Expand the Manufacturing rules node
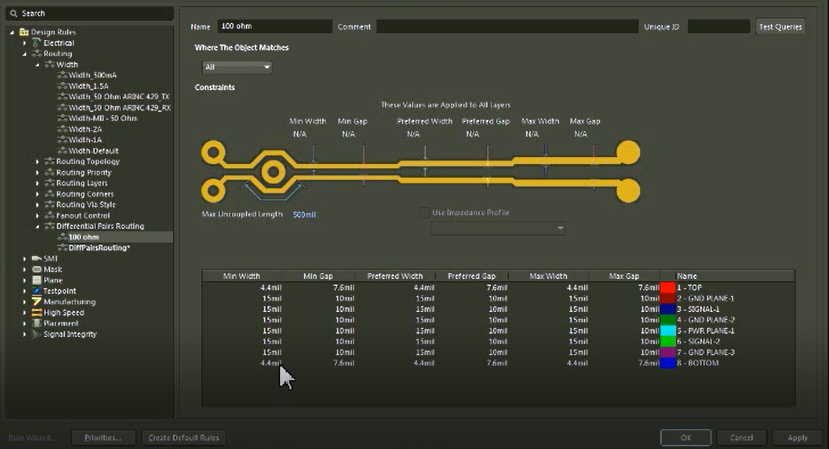The image size is (829, 449). point(24,302)
